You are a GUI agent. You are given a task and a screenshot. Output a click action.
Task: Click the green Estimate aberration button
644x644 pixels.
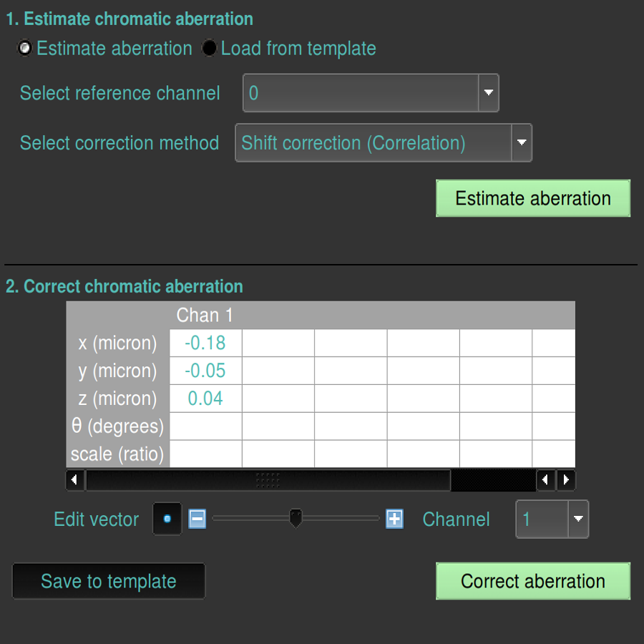(x=533, y=198)
